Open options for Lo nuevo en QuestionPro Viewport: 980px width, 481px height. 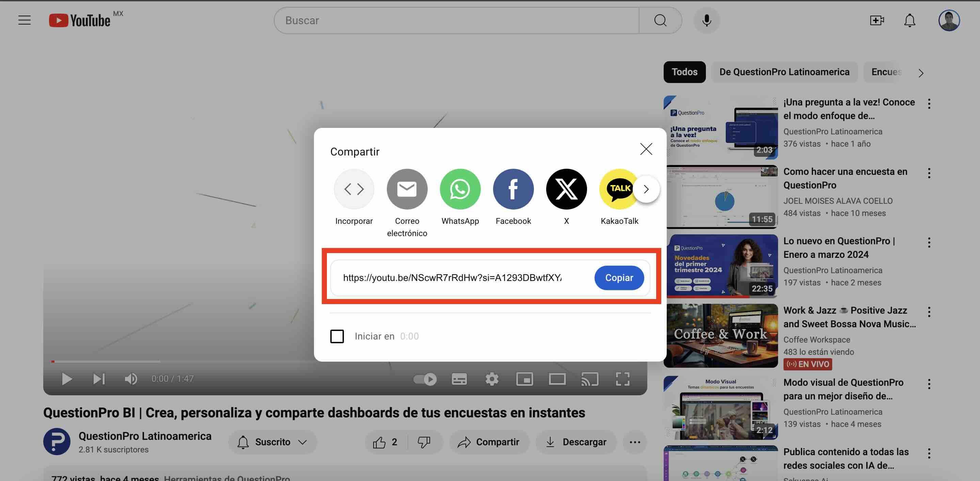tap(929, 243)
